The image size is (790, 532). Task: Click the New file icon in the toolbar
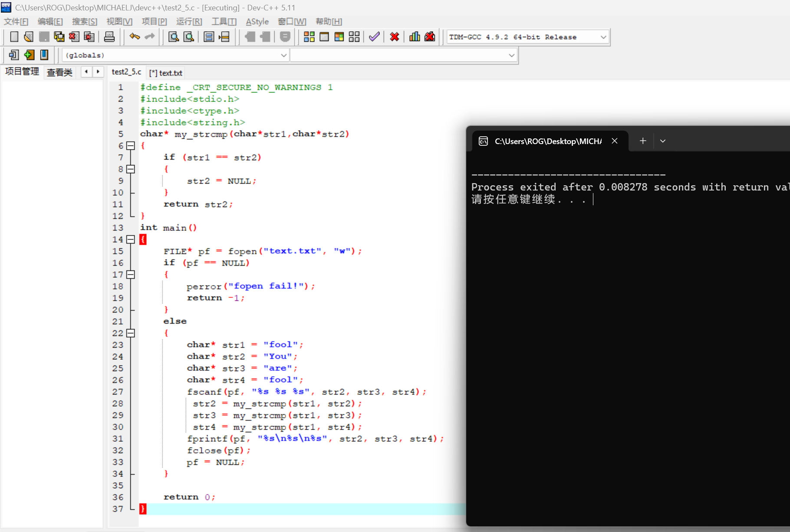coord(14,37)
